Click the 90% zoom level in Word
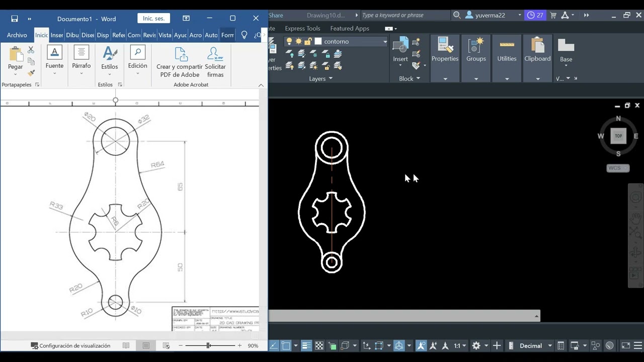644x362 pixels. click(253, 346)
